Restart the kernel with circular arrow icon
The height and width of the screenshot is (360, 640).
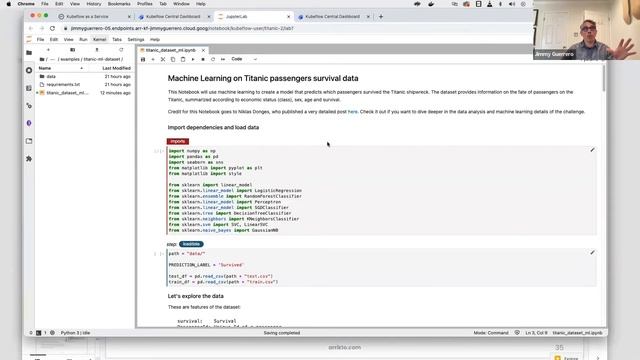[213, 59]
